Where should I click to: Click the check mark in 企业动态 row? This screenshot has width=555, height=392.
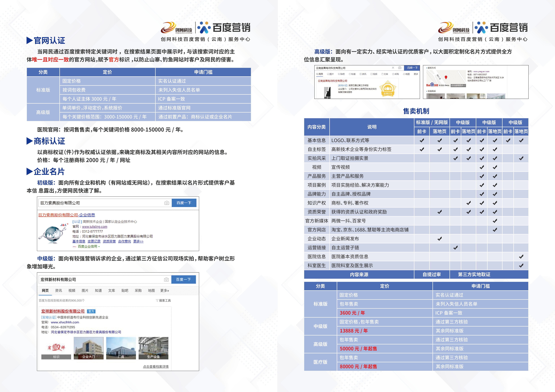tap(440, 239)
